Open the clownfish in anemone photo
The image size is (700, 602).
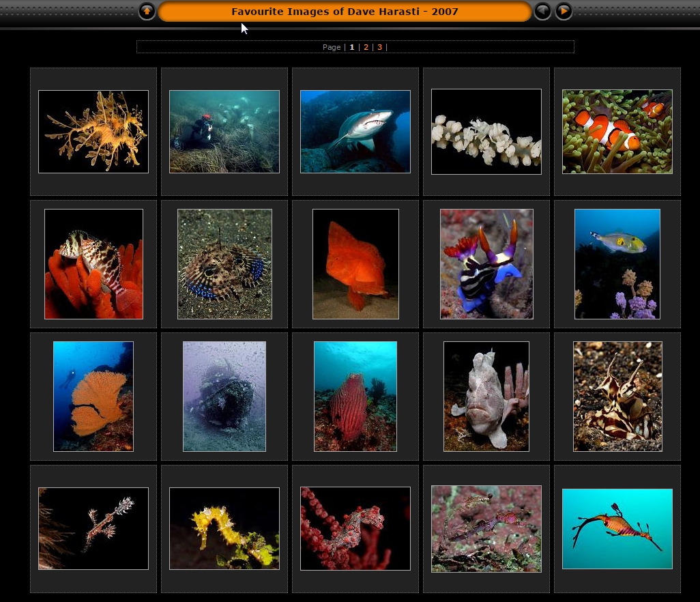[x=617, y=131]
